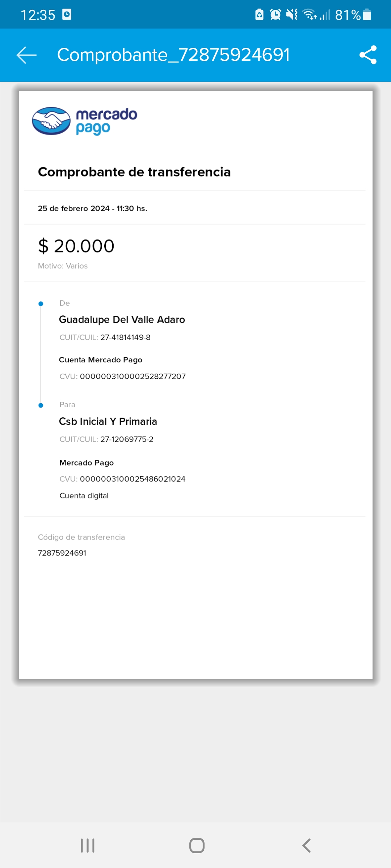Tap the Mercado Pago handshake logo
This screenshot has width=391, height=868.
(x=51, y=121)
